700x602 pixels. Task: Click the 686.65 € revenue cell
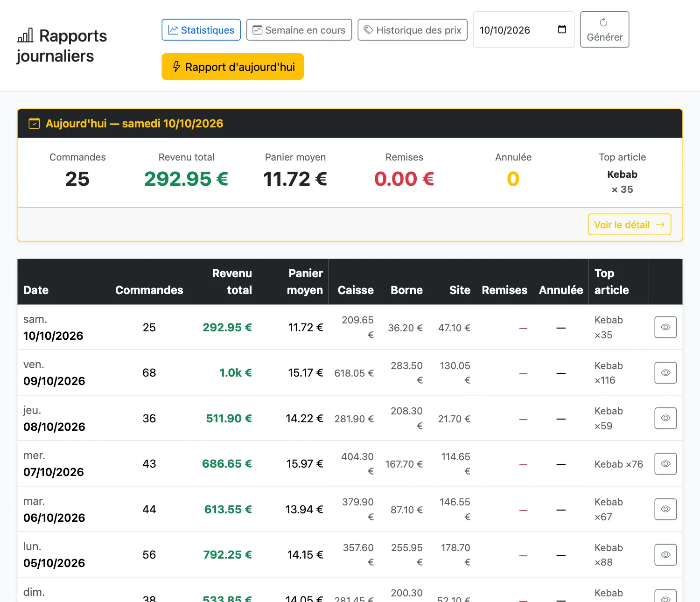pyautogui.click(x=227, y=464)
